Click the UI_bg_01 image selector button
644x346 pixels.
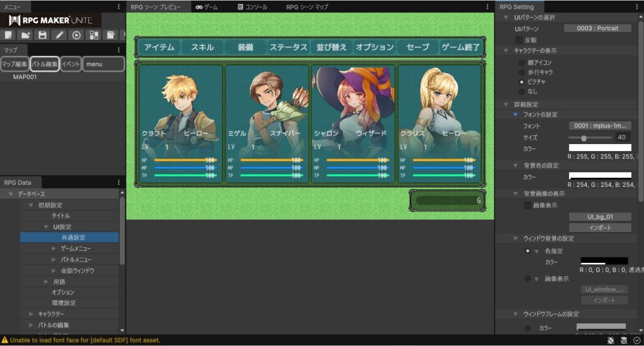click(600, 216)
